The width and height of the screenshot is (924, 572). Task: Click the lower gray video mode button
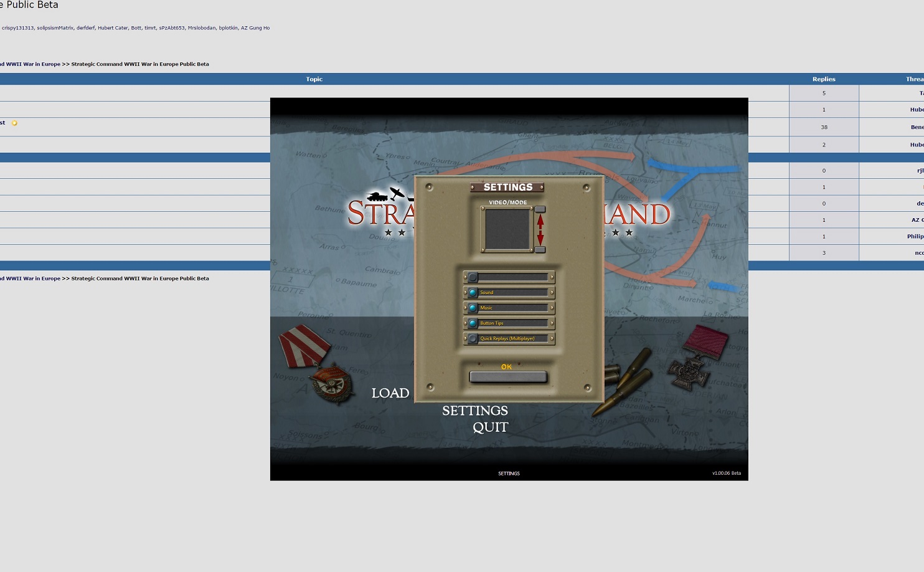coord(540,249)
